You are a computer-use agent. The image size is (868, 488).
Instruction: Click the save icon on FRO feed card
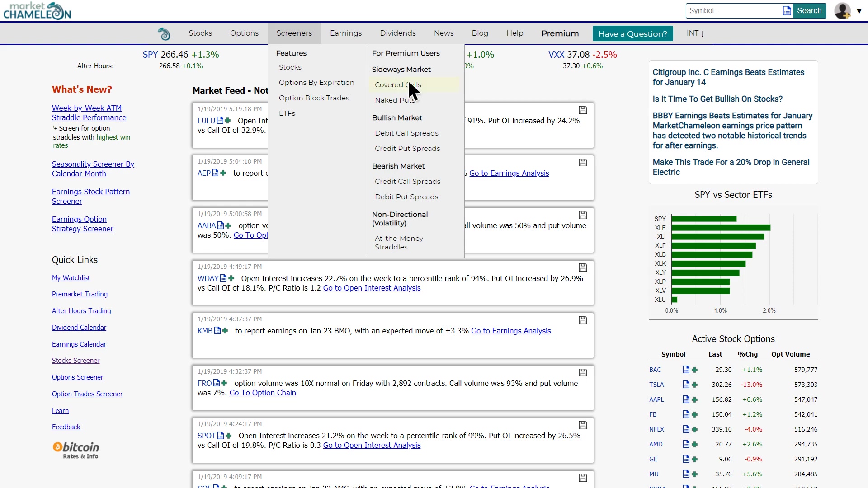coord(583,372)
